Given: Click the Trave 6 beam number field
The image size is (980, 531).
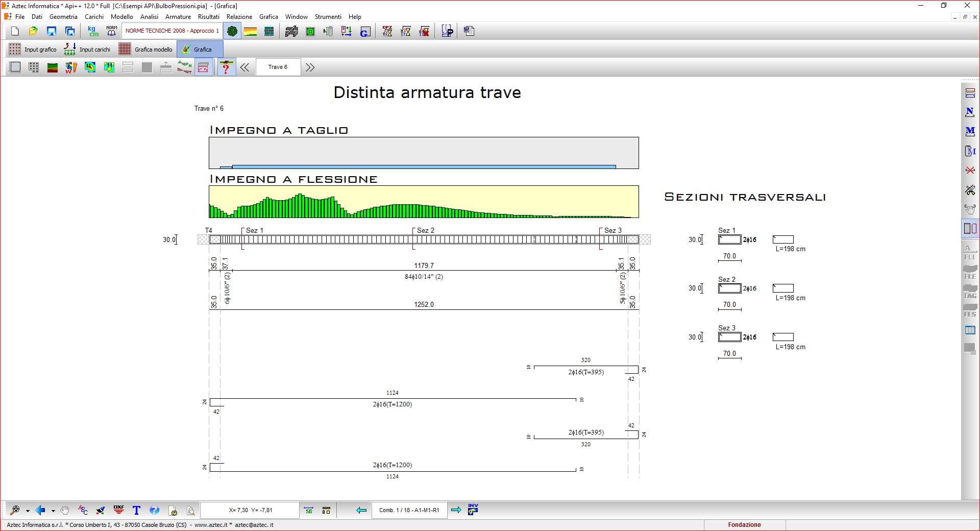Looking at the screenshot, I should 278,67.
